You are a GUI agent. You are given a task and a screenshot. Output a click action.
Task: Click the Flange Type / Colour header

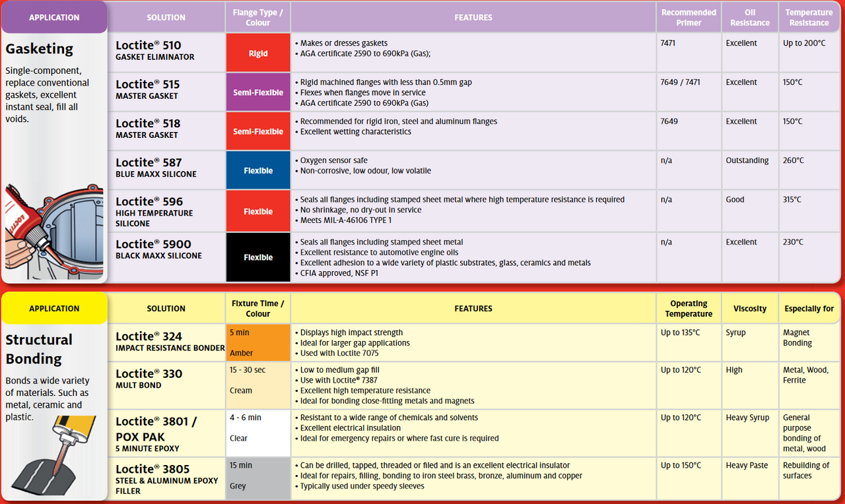click(x=258, y=17)
